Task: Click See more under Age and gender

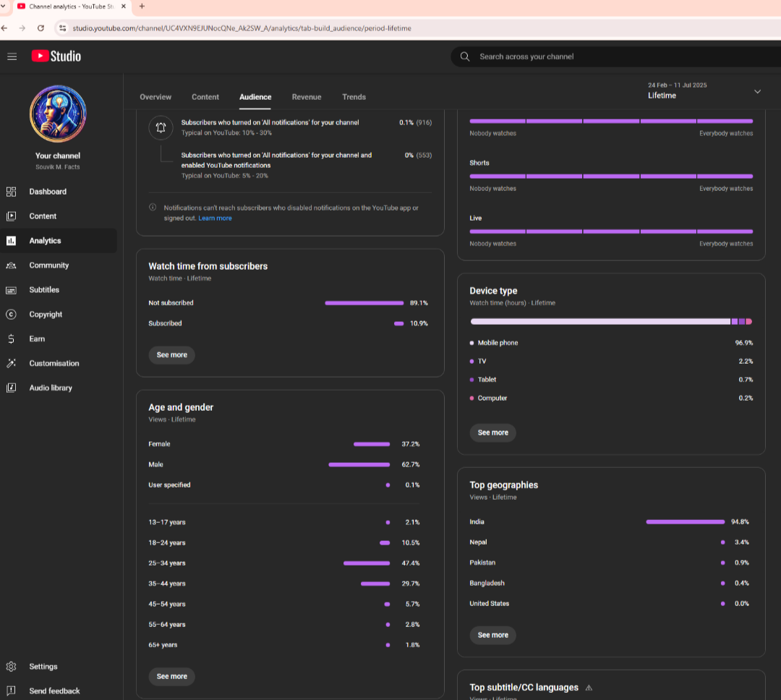Action: pyautogui.click(x=172, y=676)
